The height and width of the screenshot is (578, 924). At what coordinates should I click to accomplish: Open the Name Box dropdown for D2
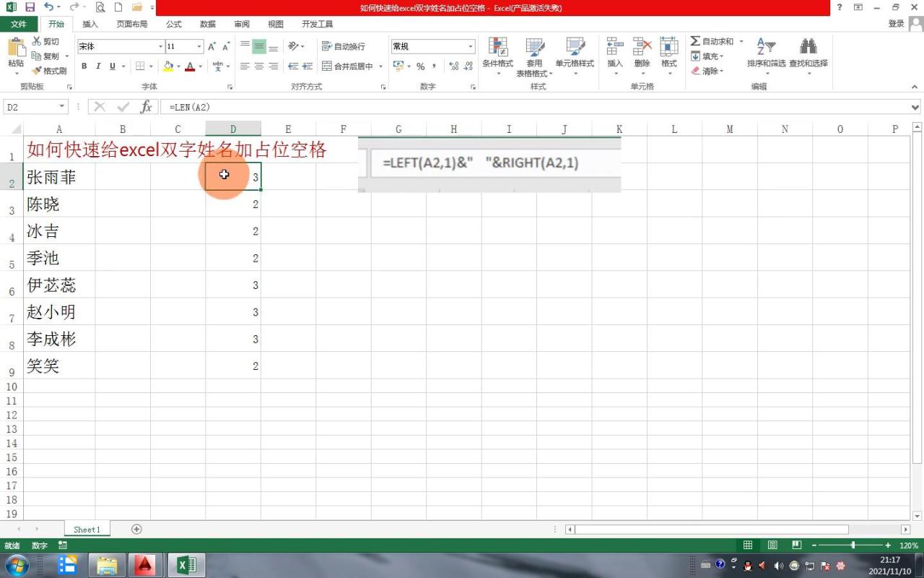click(61, 107)
